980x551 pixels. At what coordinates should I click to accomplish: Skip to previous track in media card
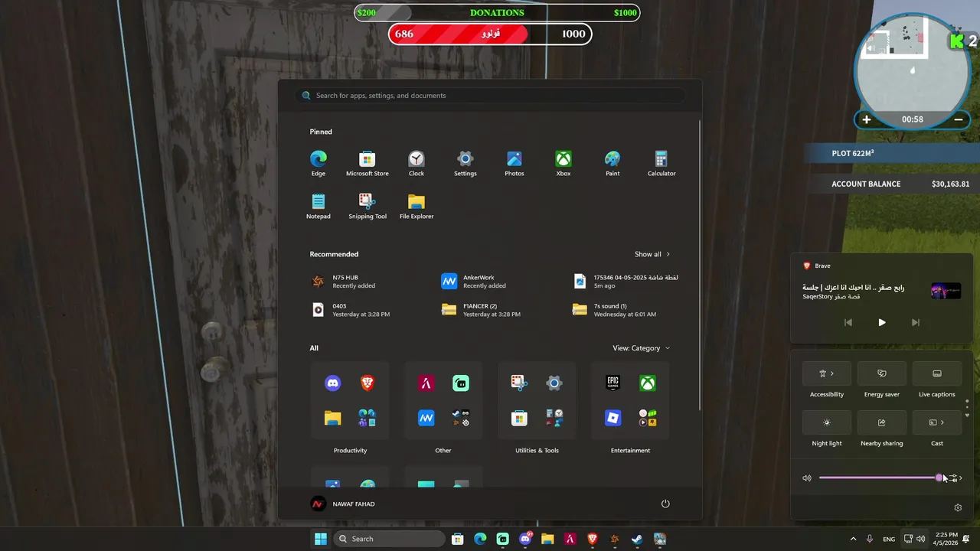848,322
